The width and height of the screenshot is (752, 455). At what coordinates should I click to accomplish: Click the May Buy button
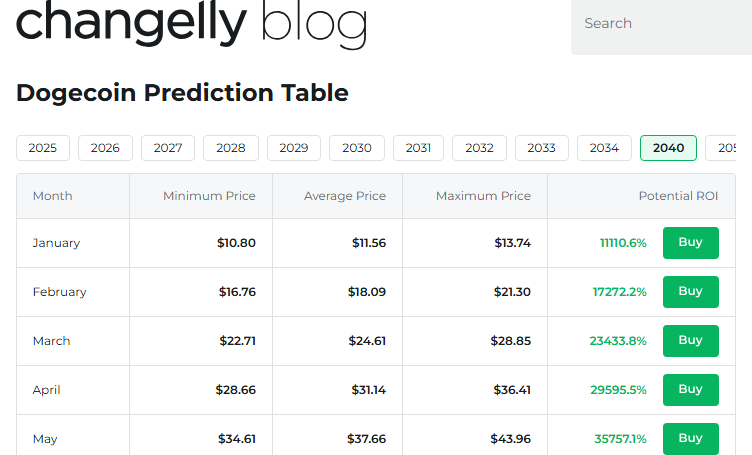[x=690, y=438]
